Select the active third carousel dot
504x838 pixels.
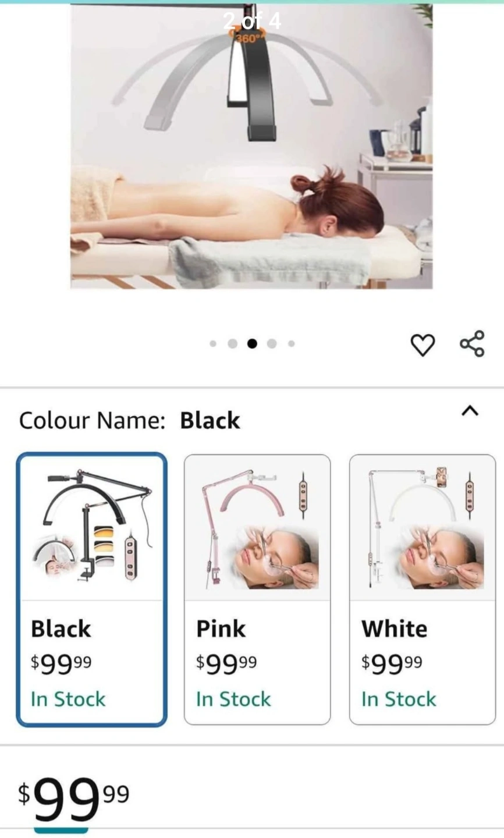click(x=252, y=344)
